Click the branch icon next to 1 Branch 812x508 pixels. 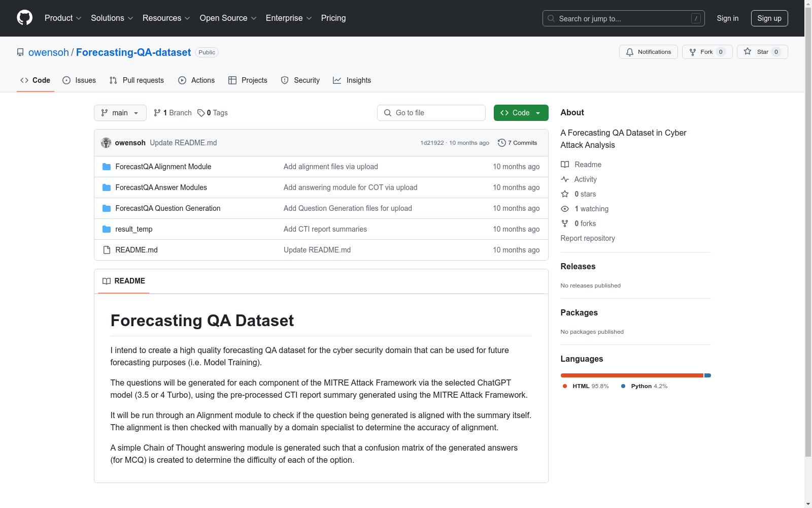pyautogui.click(x=157, y=113)
